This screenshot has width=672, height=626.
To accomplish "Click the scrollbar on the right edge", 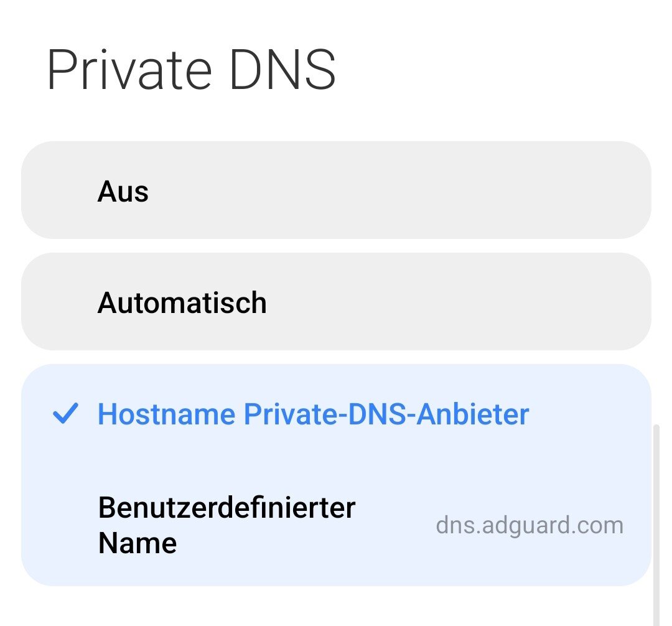I will coord(656,523).
